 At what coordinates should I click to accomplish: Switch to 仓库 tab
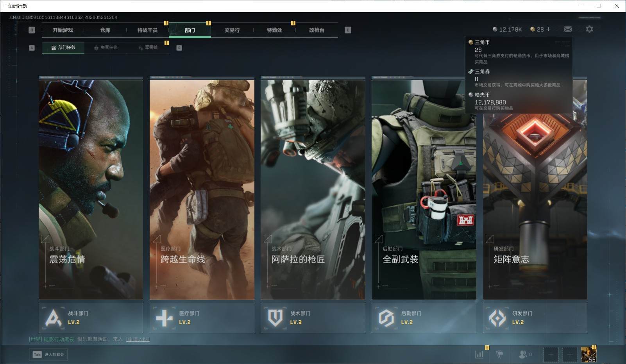105,30
